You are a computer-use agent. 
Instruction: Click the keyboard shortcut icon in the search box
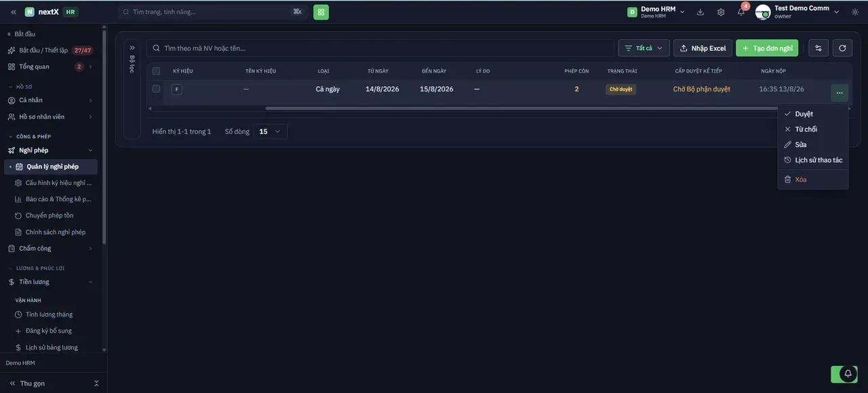pos(297,12)
